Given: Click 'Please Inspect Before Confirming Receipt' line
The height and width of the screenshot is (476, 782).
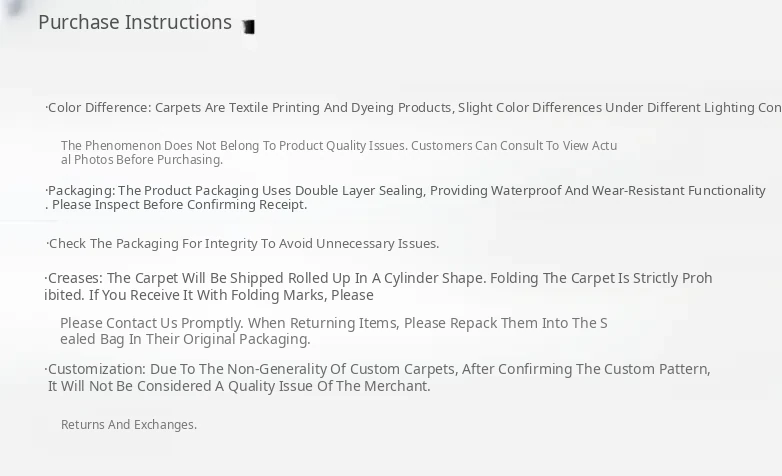Looking at the screenshot, I should click(180, 205).
